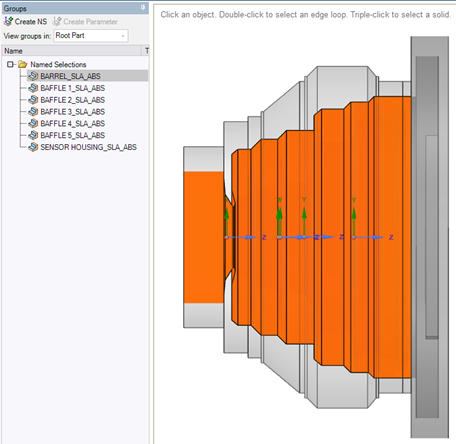
Task: Click the icon beside BAFFLE 5_SLA_ABS
Action: 33,135
